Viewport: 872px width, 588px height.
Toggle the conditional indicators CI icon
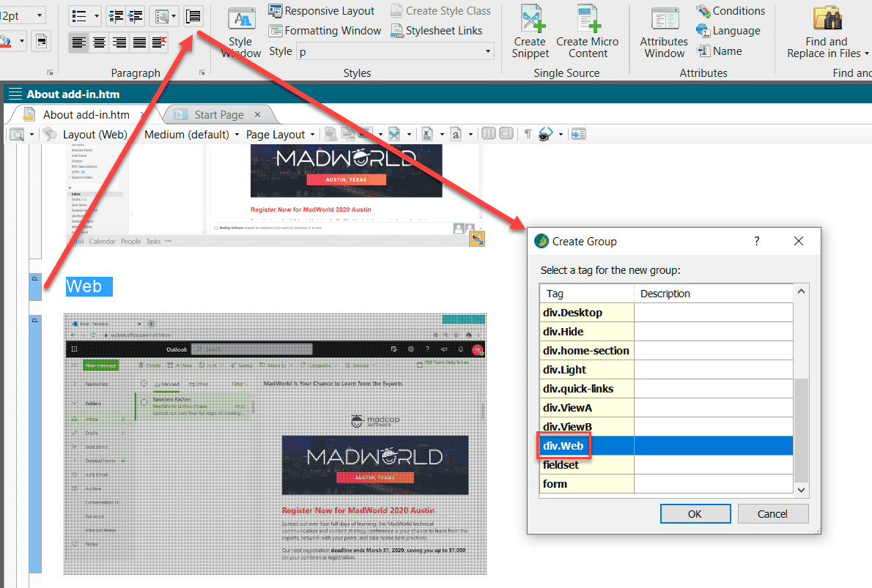(506, 133)
